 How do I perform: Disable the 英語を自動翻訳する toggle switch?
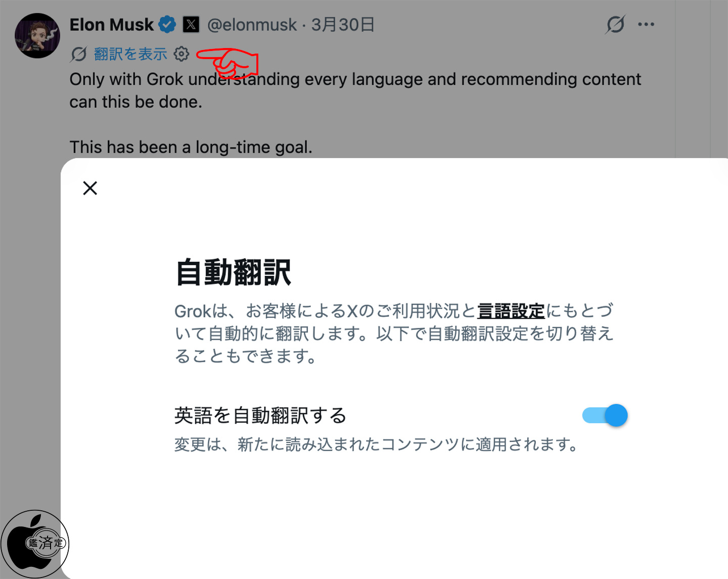[x=605, y=415]
